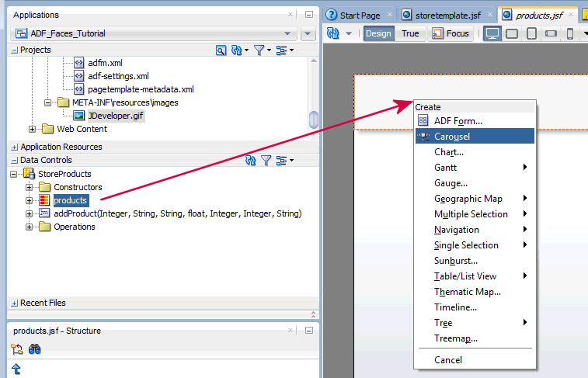Expand the Operations folder node

pos(29,227)
